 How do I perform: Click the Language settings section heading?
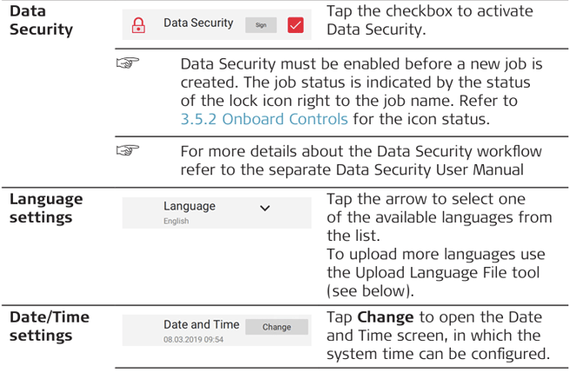coord(46,207)
